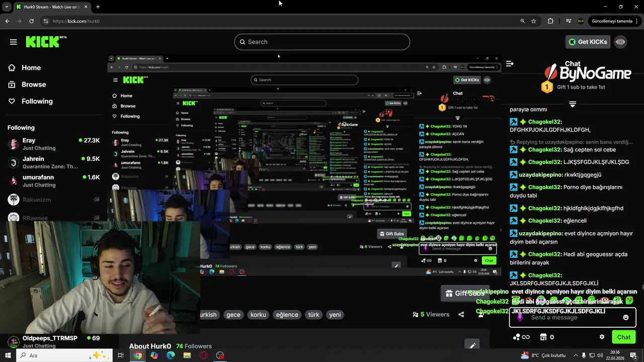Open Oldpeeps_TTRMSP channel
Image resolution: width=644 pixels, height=362 pixels.
coord(53,342)
